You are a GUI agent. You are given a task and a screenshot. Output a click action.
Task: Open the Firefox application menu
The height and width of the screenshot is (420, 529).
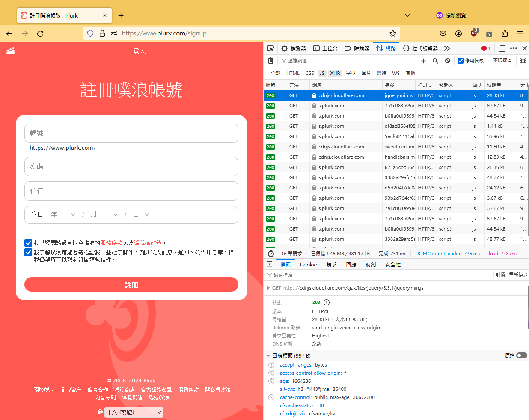click(520, 33)
